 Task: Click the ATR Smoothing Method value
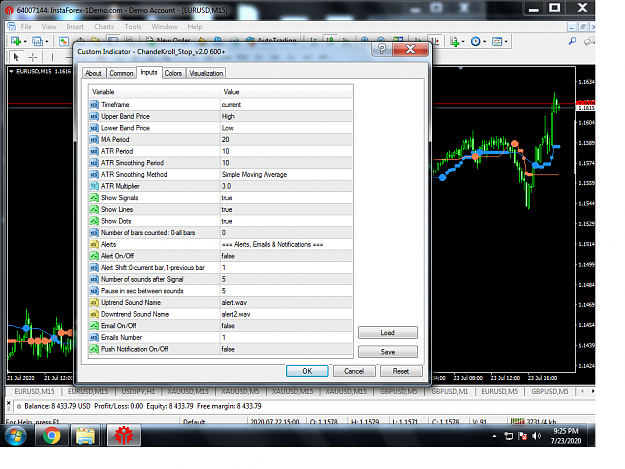point(254,175)
